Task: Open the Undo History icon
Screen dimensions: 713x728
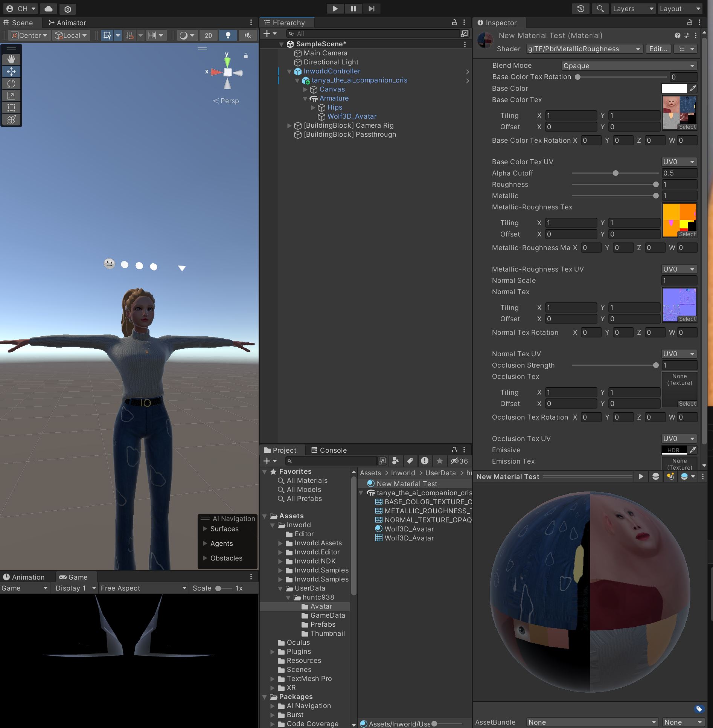Action: pyautogui.click(x=581, y=8)
